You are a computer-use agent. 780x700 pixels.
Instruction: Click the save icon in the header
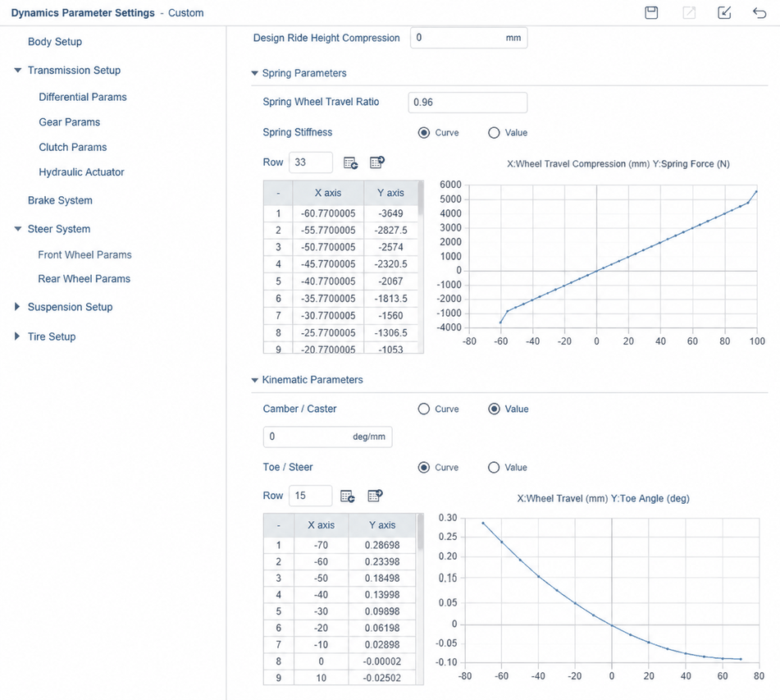point(651,12)
